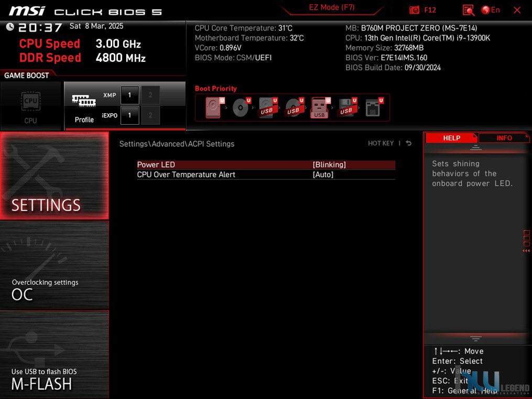Close the BIOS with the red X

pyautogui.click(x=517, y=10)
